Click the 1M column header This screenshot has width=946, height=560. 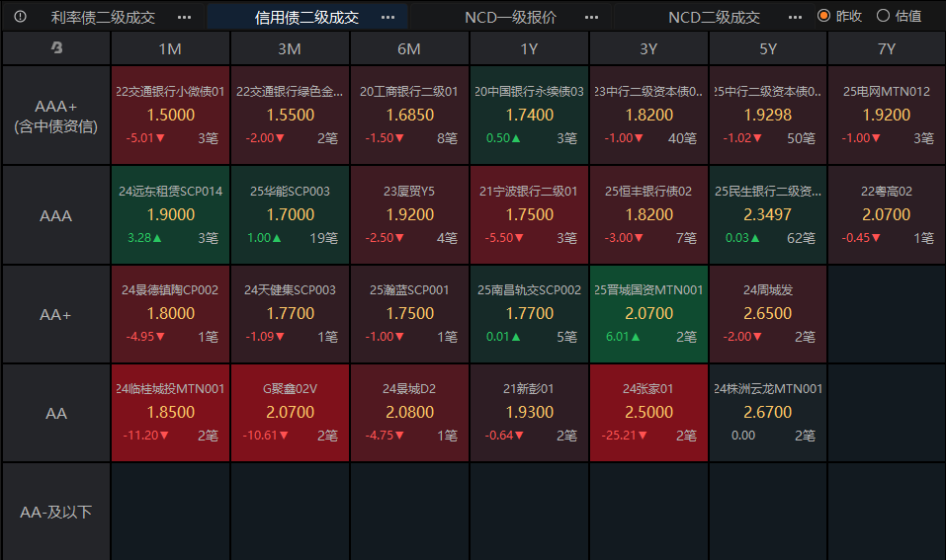click(x=170, y=48)
